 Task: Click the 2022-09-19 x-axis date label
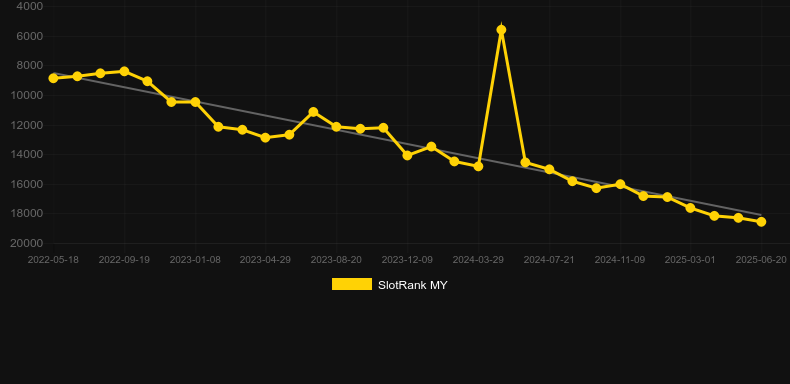pyautogui.click(x=124, y=260)
